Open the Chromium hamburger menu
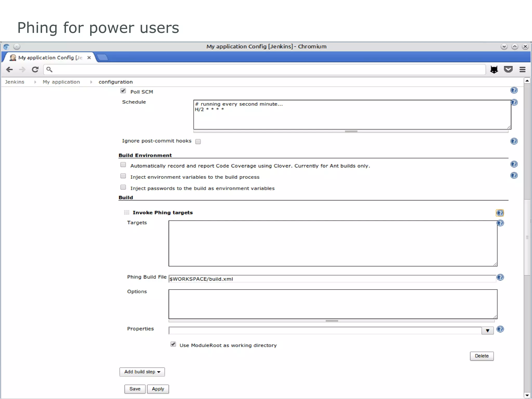532x399 pixels. [523, 70]
